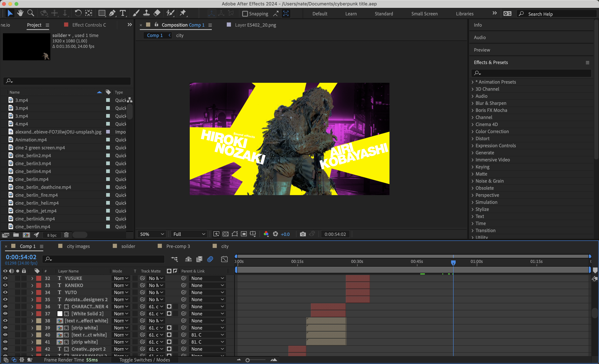
Task: Click Toggle Switches / Modes button
Action: point(145,360)
